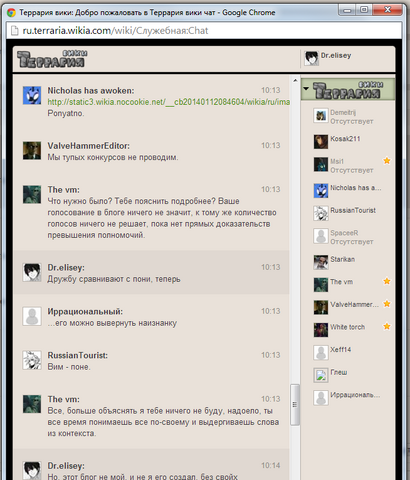Click the star next to White torch
The image size is (410, 480).
point(387,326)
